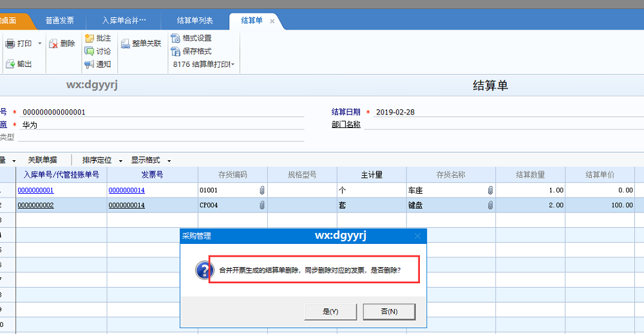Screen dimensions: 644x334
Task: Click the attachment clip icon beside 01001
Action: [262, 190]
